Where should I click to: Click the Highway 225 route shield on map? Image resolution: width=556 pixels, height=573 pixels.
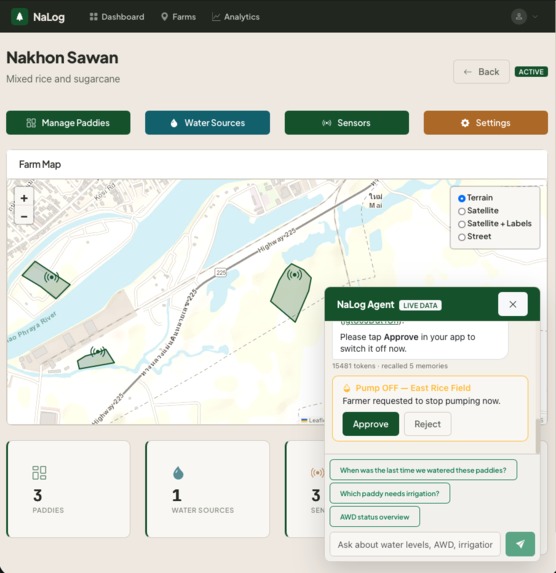[x=221, y=273]
